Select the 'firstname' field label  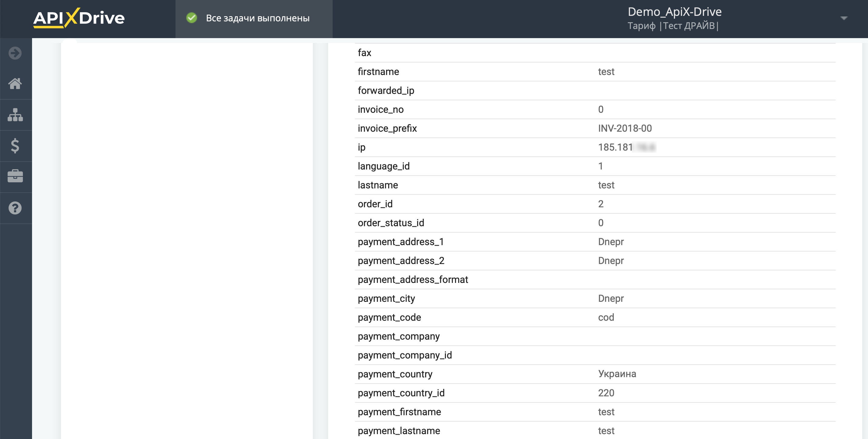click(x=378, y=72)
